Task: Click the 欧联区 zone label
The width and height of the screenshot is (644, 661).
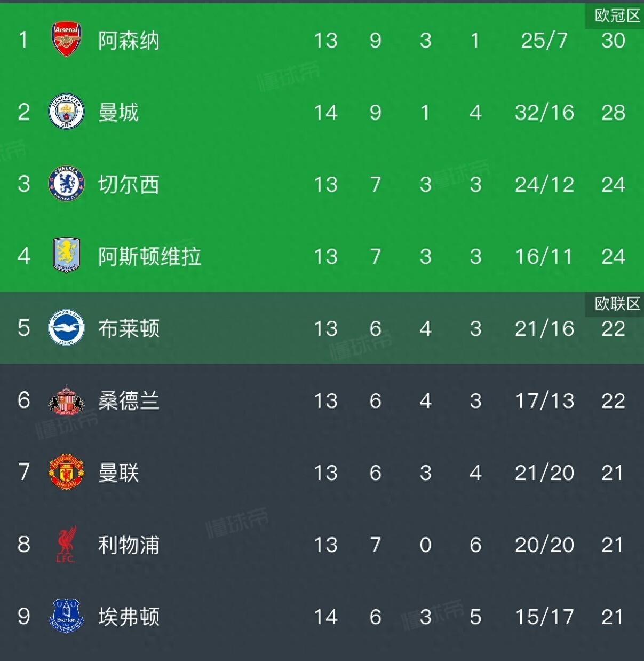Action: click(617, 304)
